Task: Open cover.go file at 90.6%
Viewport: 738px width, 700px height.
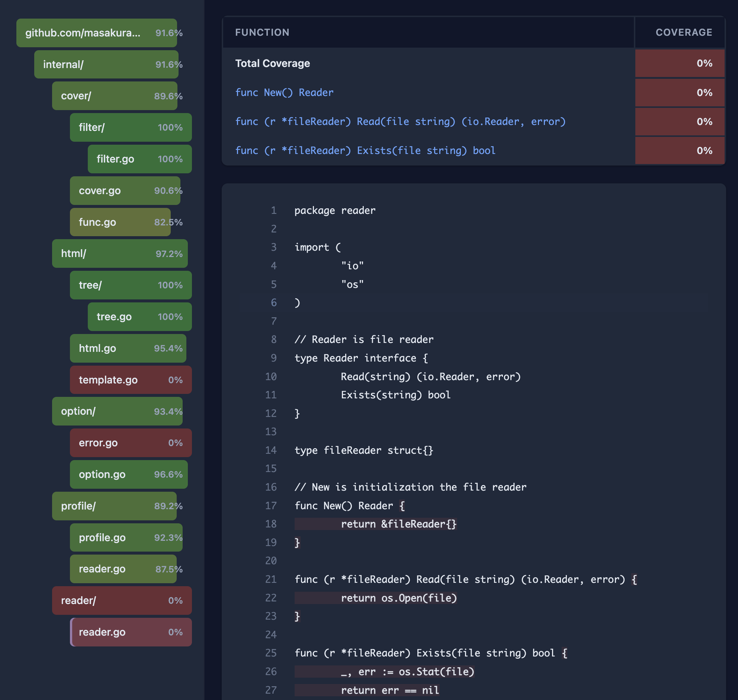Action: pyautogui.click(x=125, y=190)
